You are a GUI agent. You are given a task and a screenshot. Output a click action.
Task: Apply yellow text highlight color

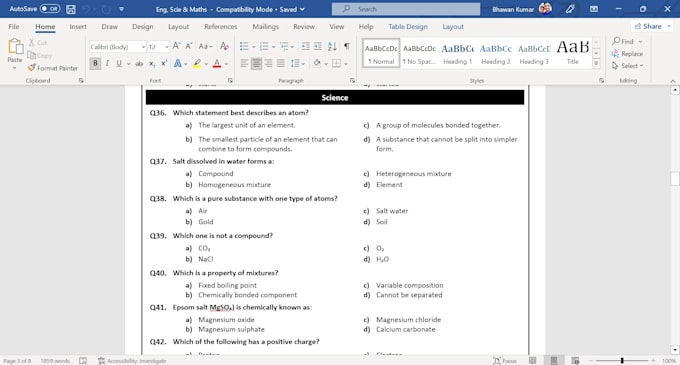click(x=197, y=64)
